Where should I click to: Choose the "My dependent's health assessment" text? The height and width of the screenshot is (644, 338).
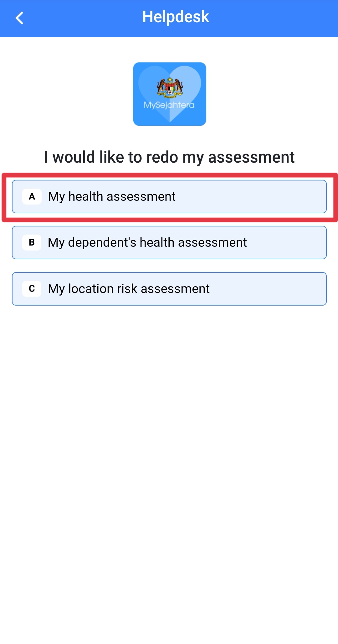pos(147,243)
